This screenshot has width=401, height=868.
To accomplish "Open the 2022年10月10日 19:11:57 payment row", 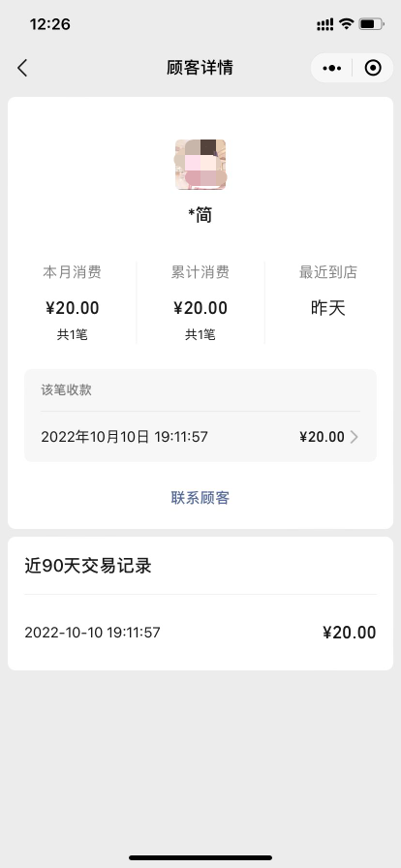I will click(x=200, y=437).
